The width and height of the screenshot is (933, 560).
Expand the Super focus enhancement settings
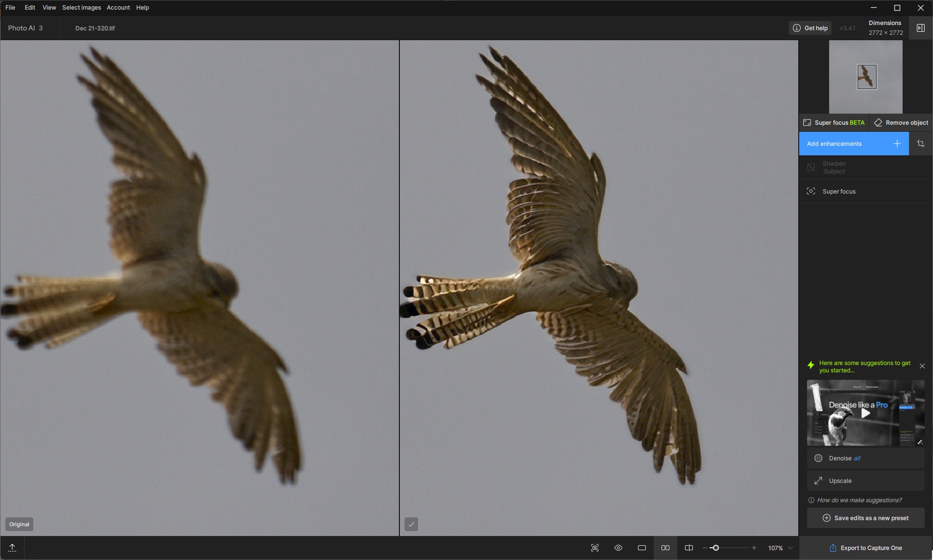tap(839, 192)
